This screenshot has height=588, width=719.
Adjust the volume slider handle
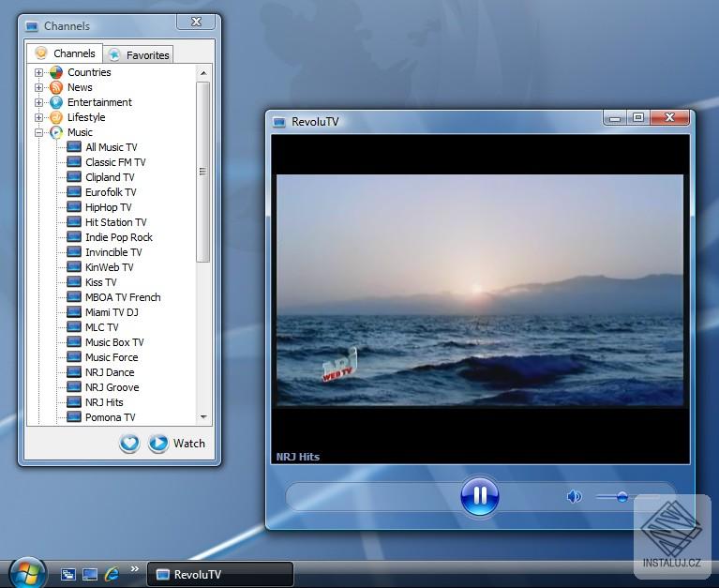click(x=622, y=497)
